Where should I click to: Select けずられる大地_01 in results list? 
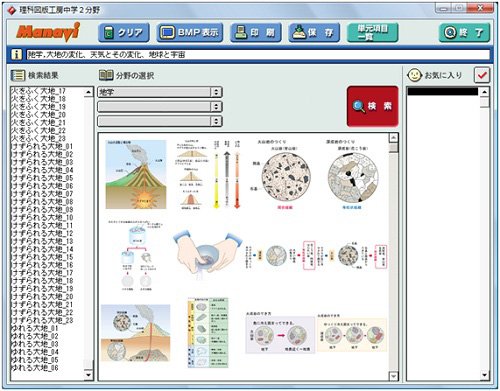click(42, 146)
